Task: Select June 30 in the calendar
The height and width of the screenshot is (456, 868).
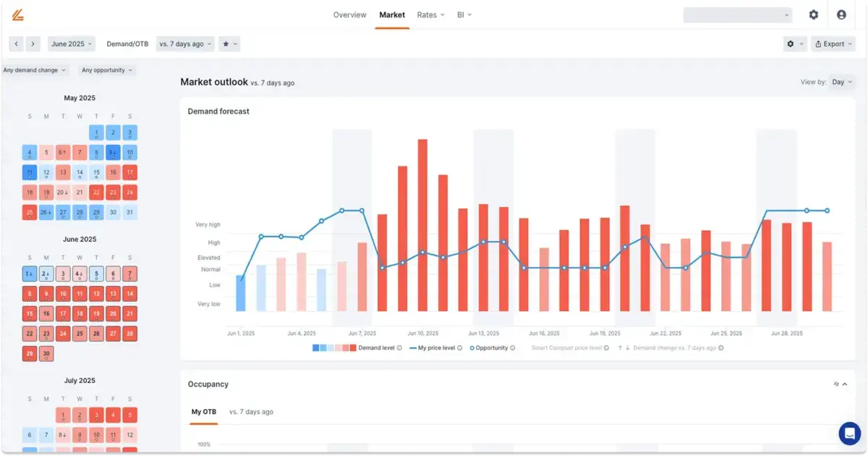Action: tap(46, 354)
